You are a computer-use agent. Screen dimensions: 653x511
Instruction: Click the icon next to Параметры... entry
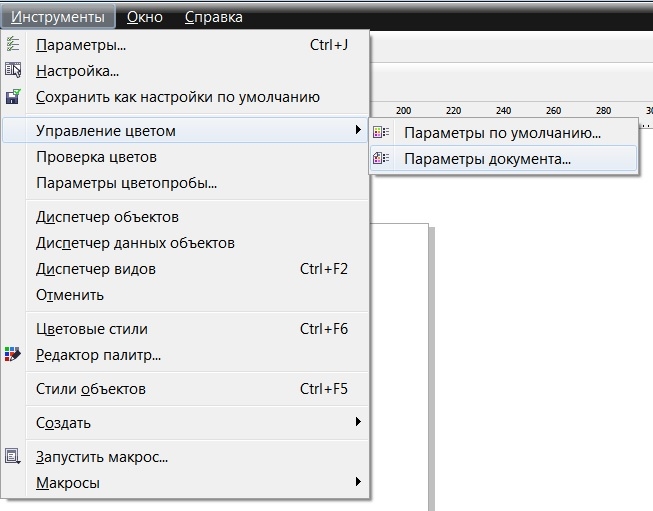(13, 44)
